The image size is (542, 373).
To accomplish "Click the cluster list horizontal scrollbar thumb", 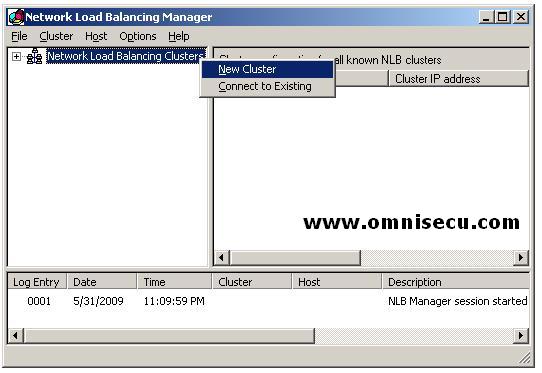I will [x=295, y=258].
